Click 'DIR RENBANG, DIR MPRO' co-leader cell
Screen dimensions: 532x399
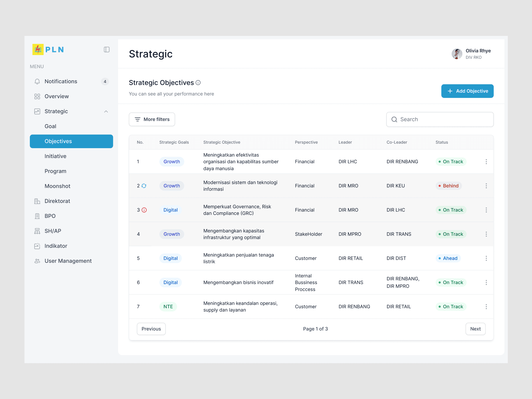click(403, 282)
